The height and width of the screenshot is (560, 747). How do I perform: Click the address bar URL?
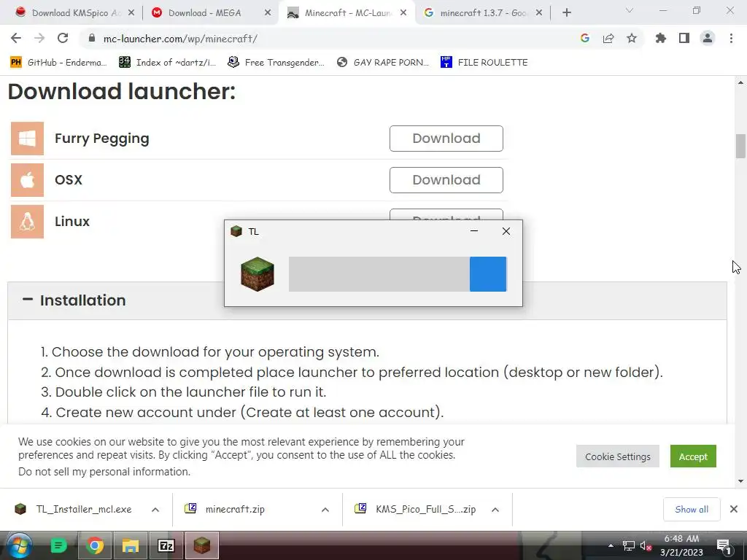180,39
